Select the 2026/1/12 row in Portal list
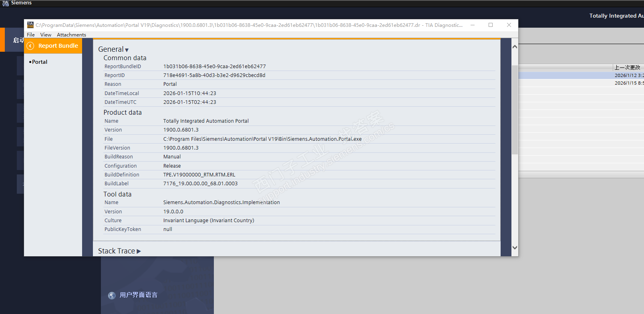Screen dimensions: 644x314 [x=581, y=75]
